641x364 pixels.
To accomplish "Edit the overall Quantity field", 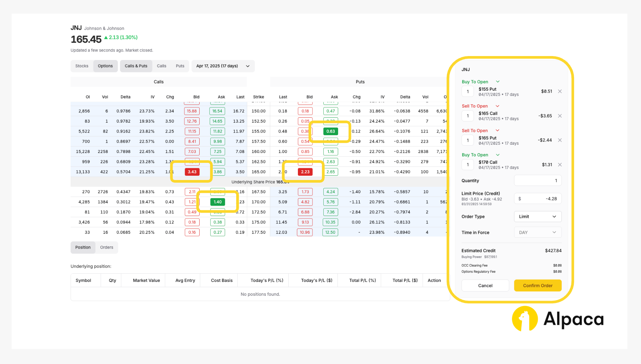I will [538, 181].
